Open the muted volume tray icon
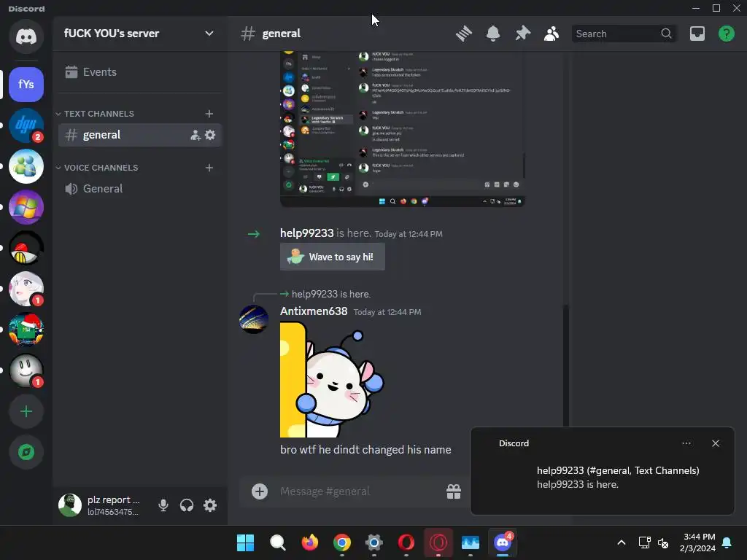 (663, 542)
